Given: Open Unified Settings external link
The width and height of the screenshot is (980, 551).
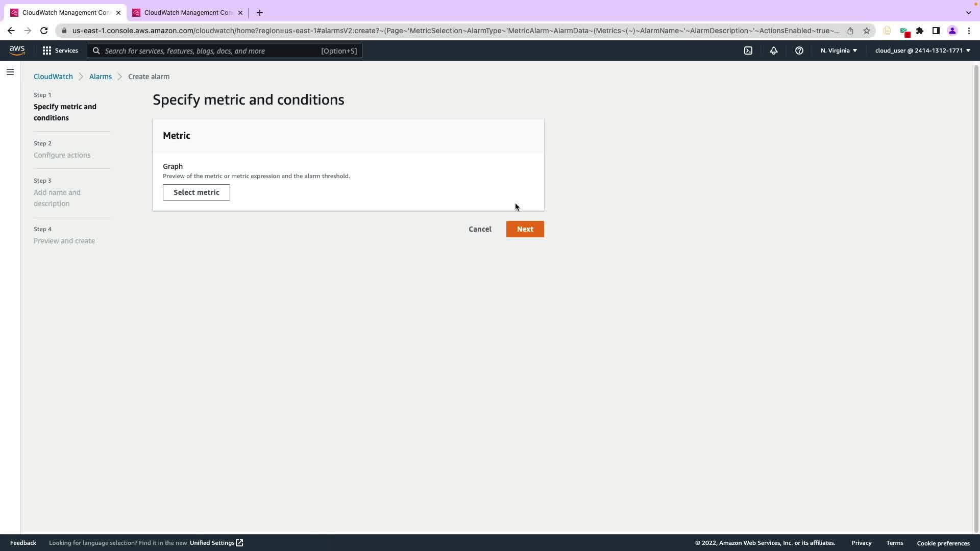Looking at the screenshot, I should point(216,543).
